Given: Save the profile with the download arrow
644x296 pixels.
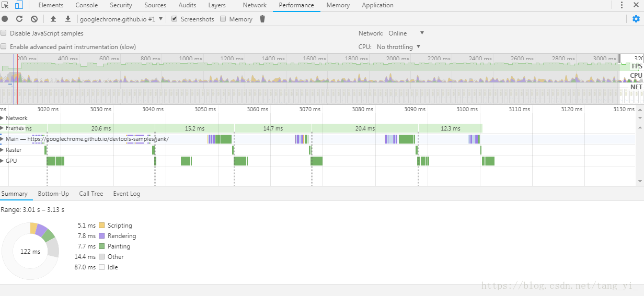Looking at the screenshot, I should tap(67, 19).
